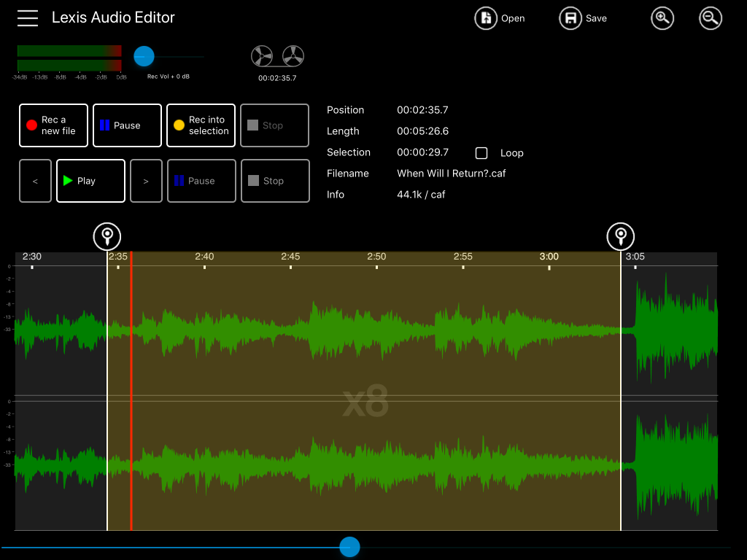Click the right tape reel icon
747x560 pixels.
(293, 56)
